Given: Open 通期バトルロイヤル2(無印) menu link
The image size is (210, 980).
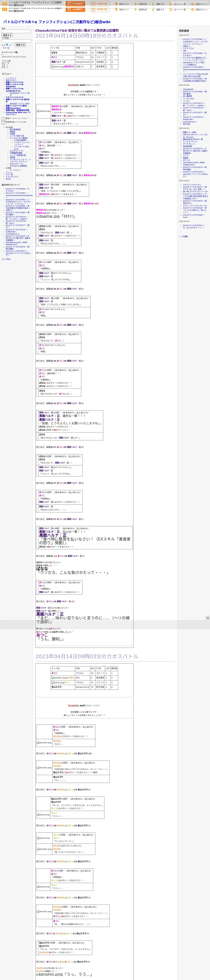Looking at the screenshot, I should pyautogui.click(x=16, y=106).
